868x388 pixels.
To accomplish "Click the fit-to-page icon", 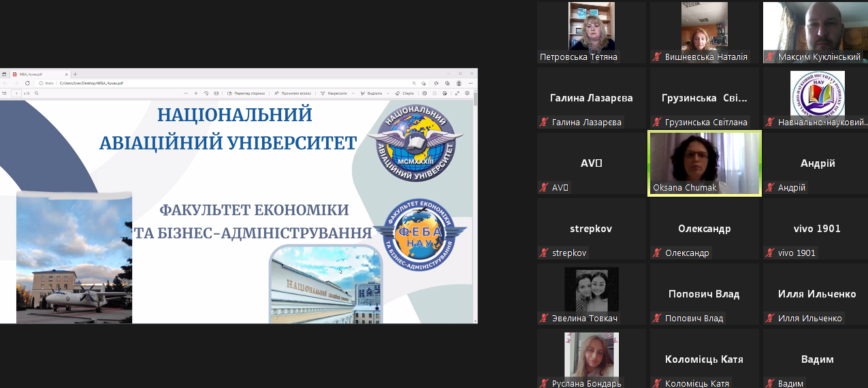I will (x=216, y=93).
